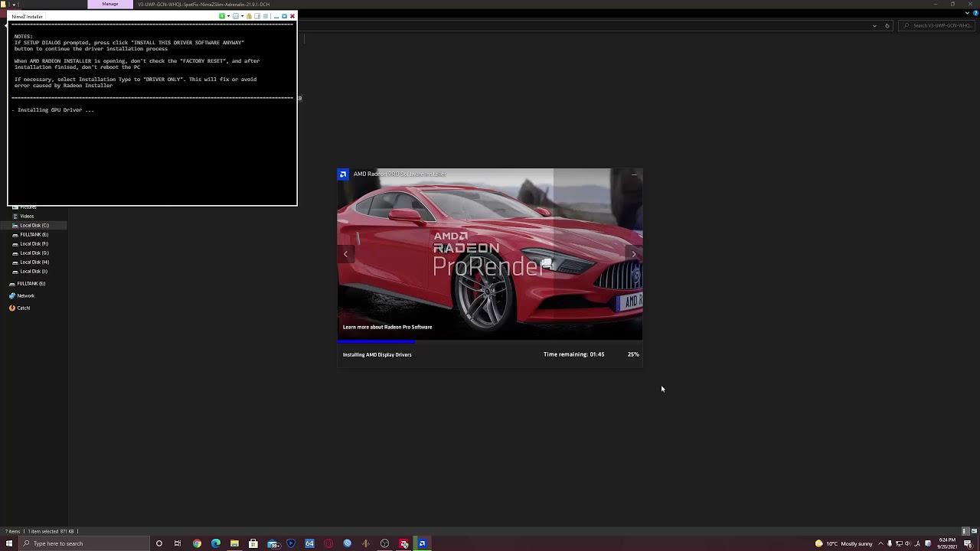The image size is (980, 551).
Task: Open the Mail app with 99+ badge
Action: click(273, 543)
